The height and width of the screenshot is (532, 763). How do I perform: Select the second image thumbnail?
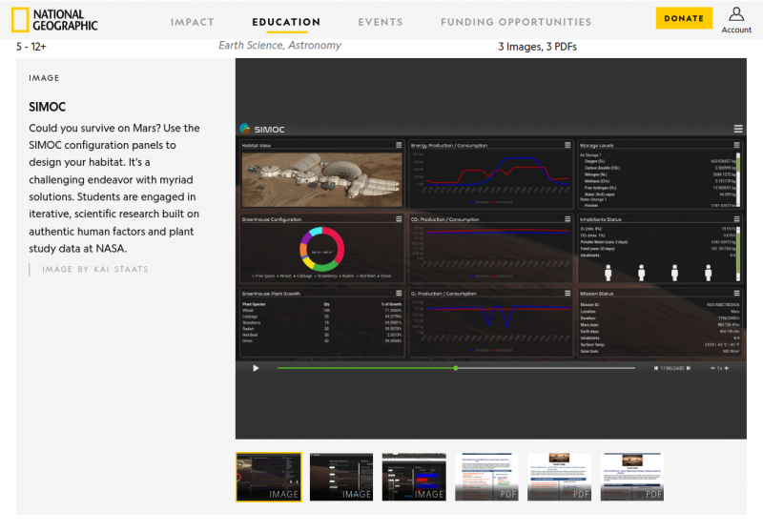pos(341,477)
